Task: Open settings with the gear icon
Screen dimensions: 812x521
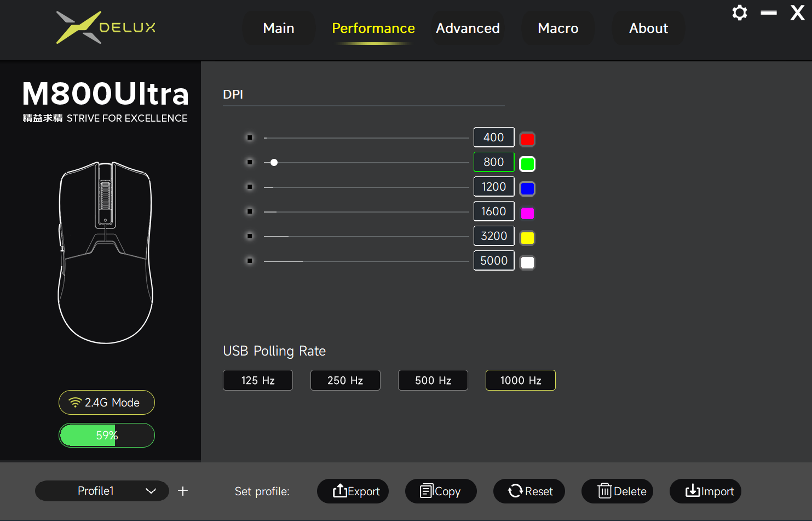Action: point(740,13)
